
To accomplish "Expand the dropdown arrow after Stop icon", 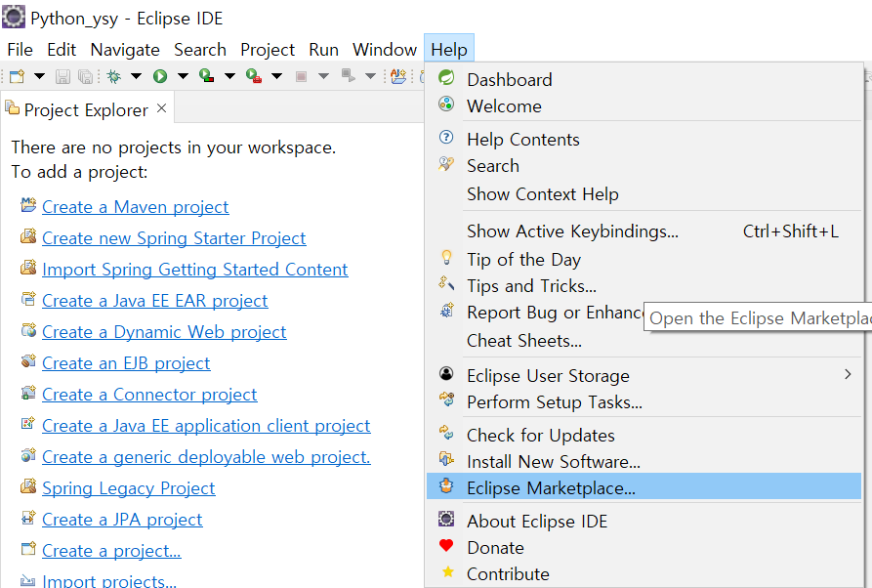I will point(323,76).
